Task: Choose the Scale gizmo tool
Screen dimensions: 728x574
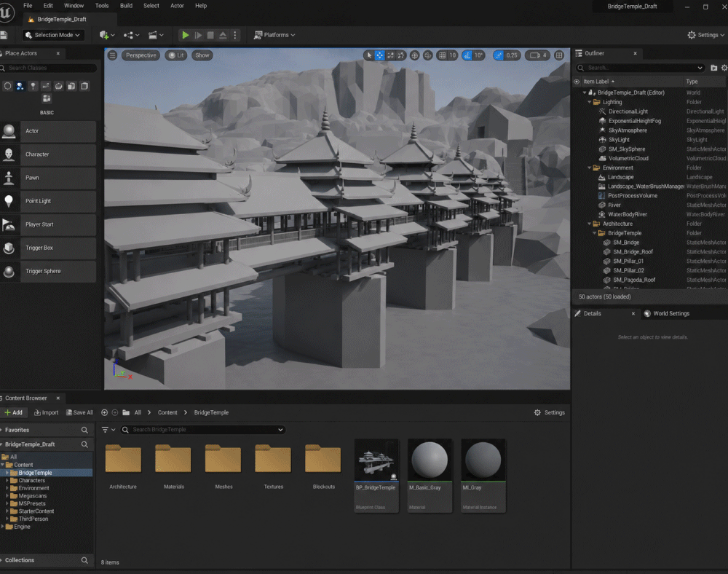Action: point(401,55)
